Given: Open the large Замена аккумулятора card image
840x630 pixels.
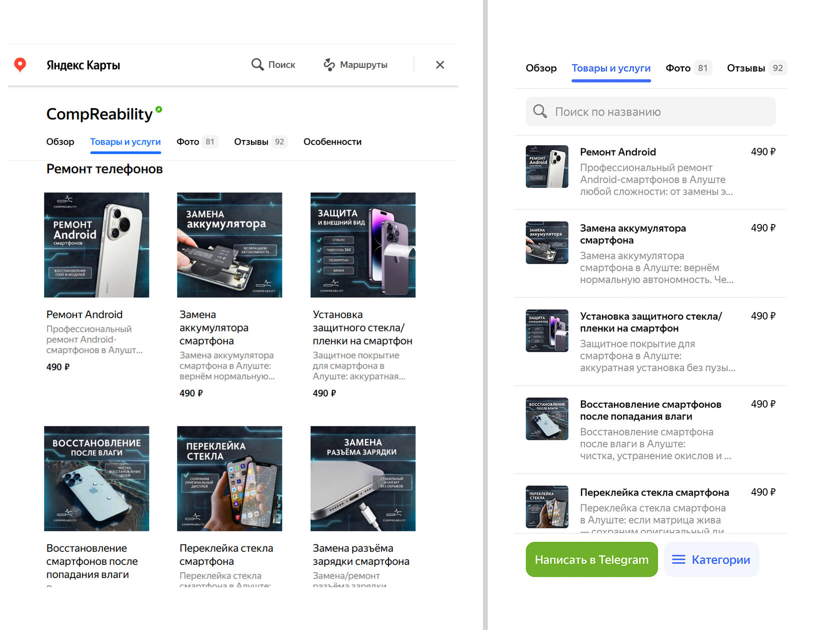Looking at the screenshot, I should pos(229,245).
